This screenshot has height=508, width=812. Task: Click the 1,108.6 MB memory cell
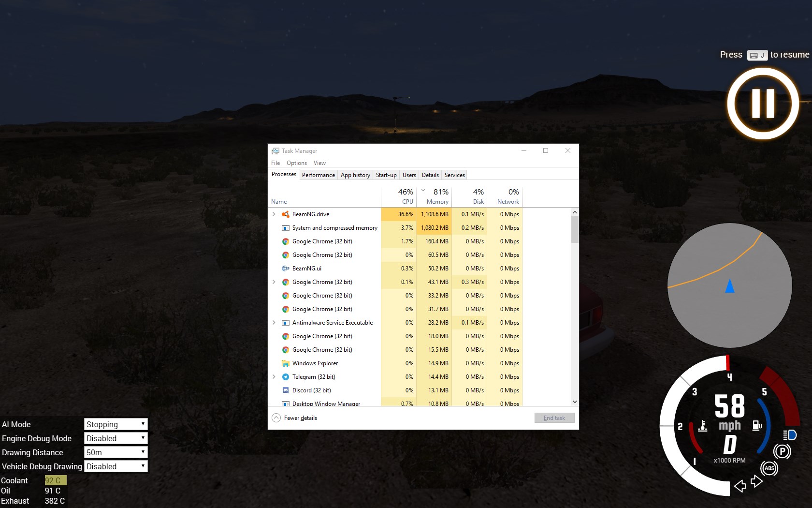(x=434, y=214)
